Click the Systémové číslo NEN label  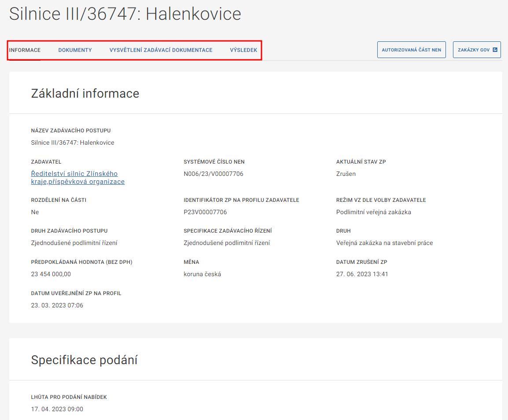coord(214,162)
